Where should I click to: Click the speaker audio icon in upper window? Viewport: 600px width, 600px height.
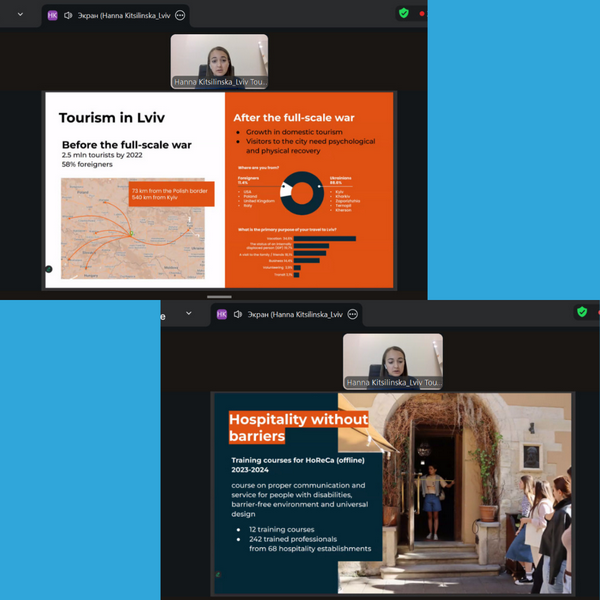tap(68, 15)
